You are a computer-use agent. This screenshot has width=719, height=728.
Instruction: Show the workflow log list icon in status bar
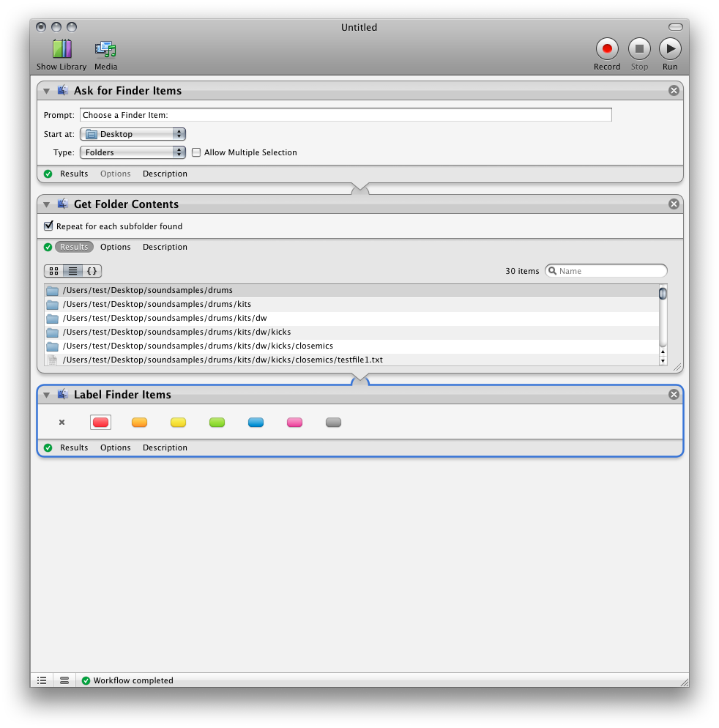click(x=42, y=680)
